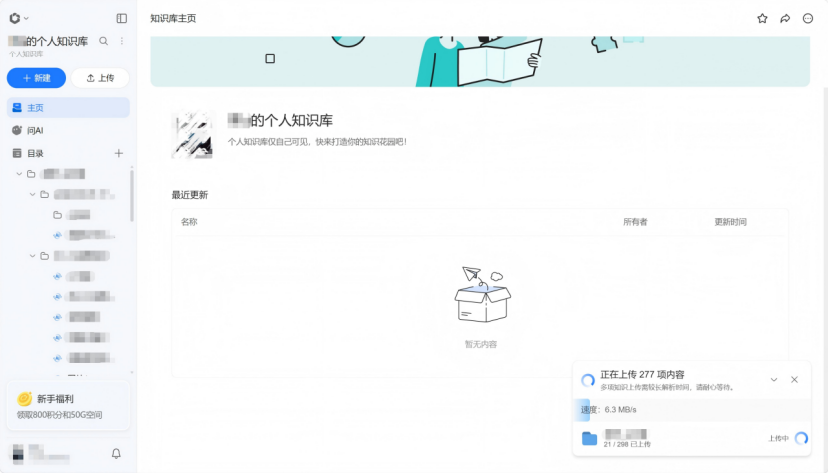Viewport: 828px width, 473px height.
Task: Click 所有者 column header
Action: tap(635, 222)
